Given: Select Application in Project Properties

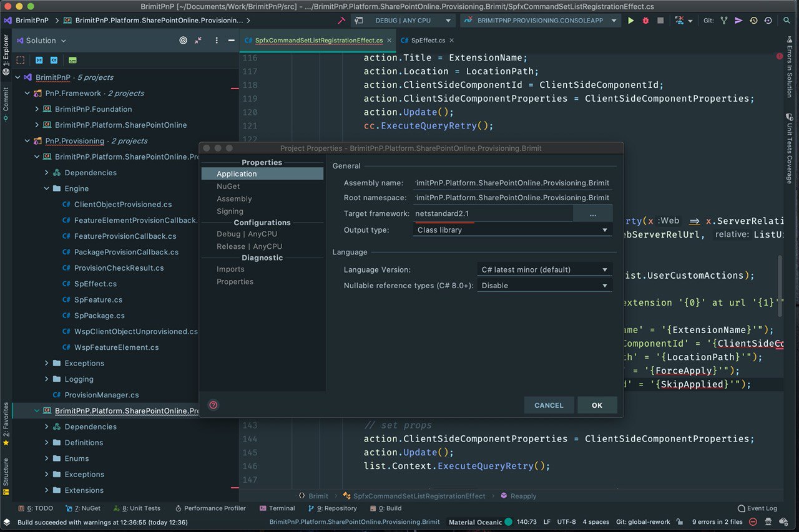Looking at the screenshot, I should (x=262, y=174).
